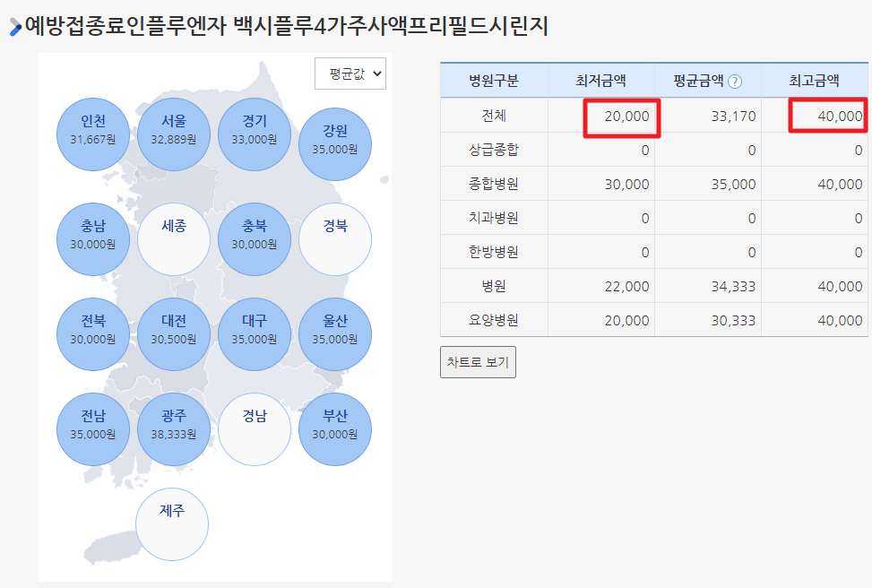Image resolution: width=872 pixels, height=588 pixels.
Task: Click the 요양병원 minimum 20,000 cell
Action: pos(601,320)
